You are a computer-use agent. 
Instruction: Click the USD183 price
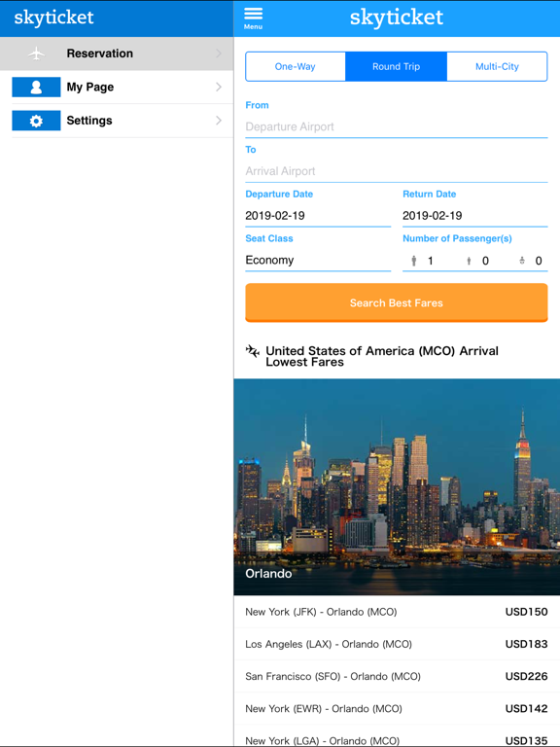(526, 644)
